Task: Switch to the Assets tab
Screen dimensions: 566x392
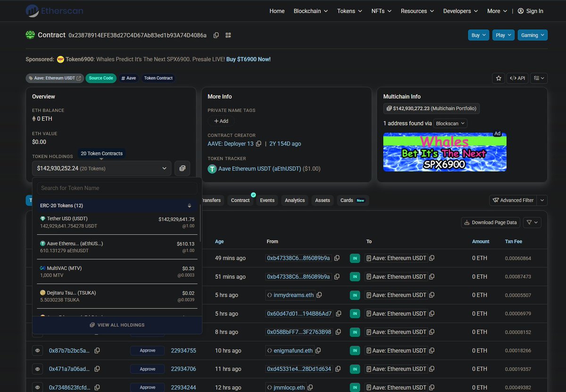Action: click(323, 200)
